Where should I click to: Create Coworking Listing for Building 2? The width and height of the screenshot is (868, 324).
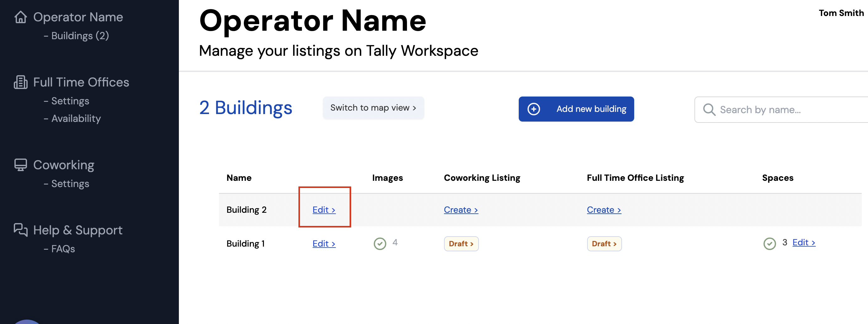coord(461,210)
